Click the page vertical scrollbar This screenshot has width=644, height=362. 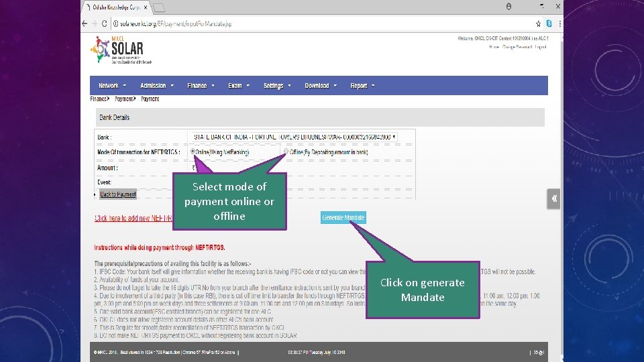click(x=562, y=197)
